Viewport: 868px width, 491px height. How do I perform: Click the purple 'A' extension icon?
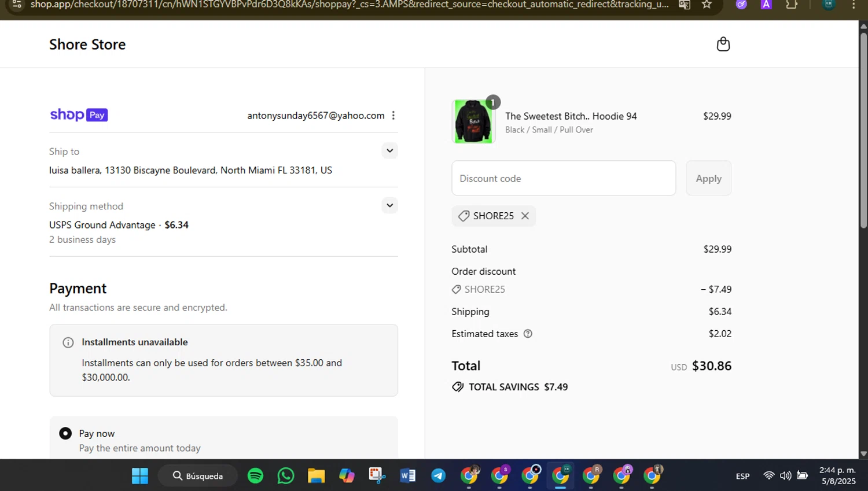tap(766, 5)
